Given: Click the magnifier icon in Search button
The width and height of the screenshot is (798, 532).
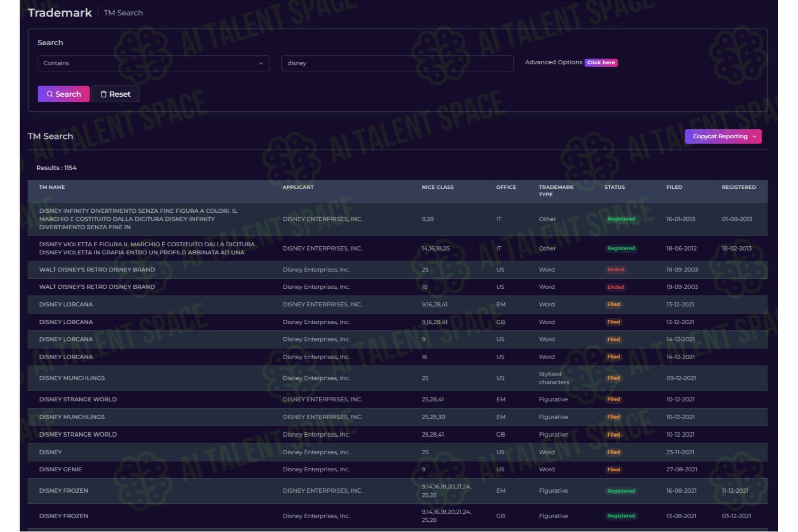Looking at the screenshot, I should coord(50,94).
